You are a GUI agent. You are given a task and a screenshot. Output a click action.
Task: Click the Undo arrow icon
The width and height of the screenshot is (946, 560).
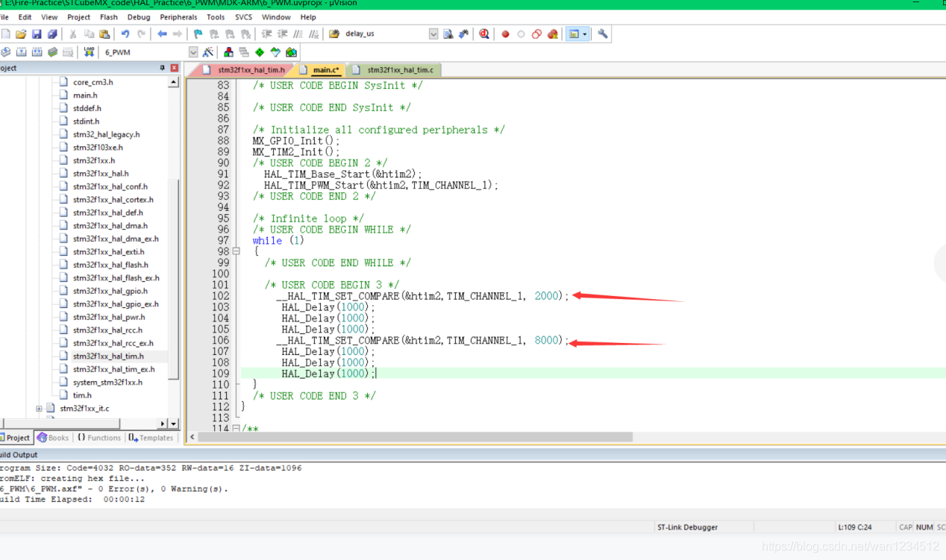pos(125,34)
